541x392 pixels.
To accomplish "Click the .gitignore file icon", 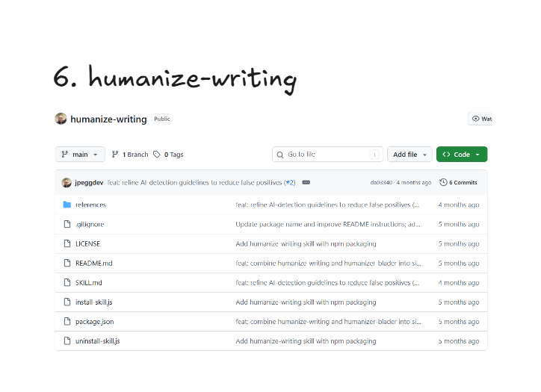I will point(67,224).
